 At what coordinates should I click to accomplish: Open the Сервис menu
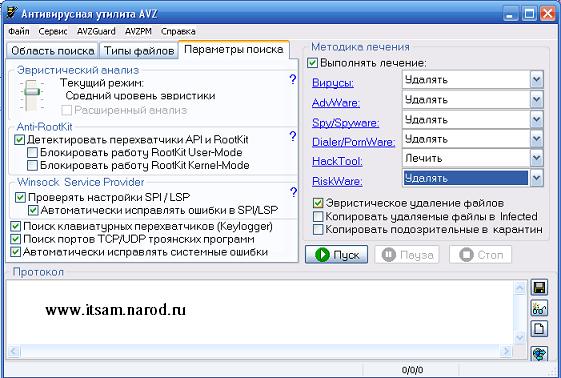click(53, 31)
